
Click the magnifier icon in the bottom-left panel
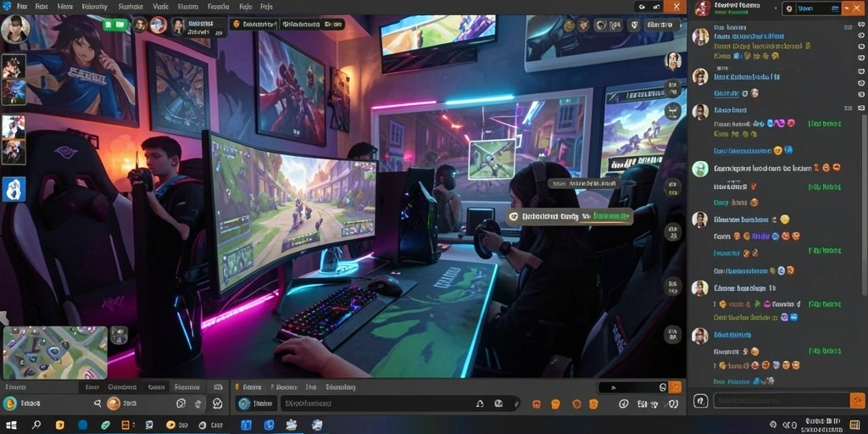(x=97, y=403)
